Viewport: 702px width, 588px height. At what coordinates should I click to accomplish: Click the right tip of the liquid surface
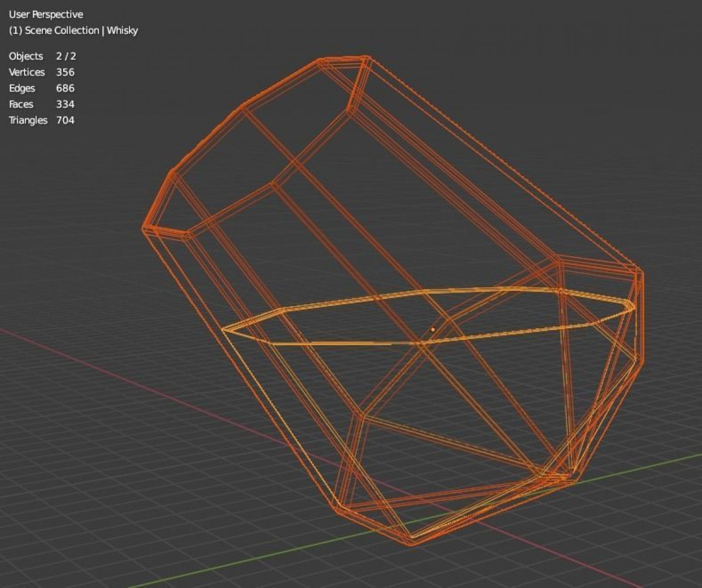click(634, 305)
